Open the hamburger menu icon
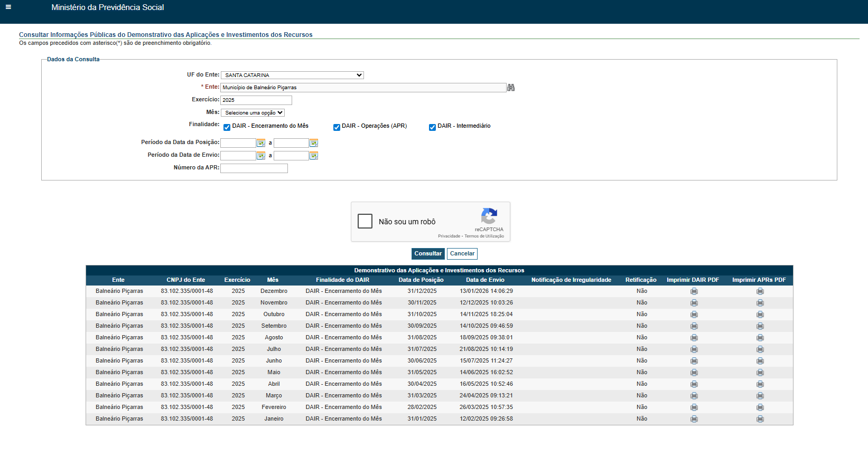Screen dimensions: 868x466 pyautogui.click(x=8, y=7)
